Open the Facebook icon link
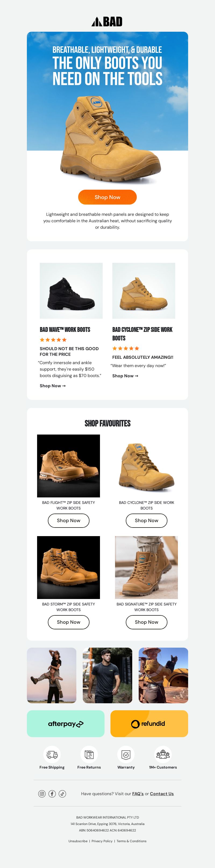 click(x=52, y=794)
